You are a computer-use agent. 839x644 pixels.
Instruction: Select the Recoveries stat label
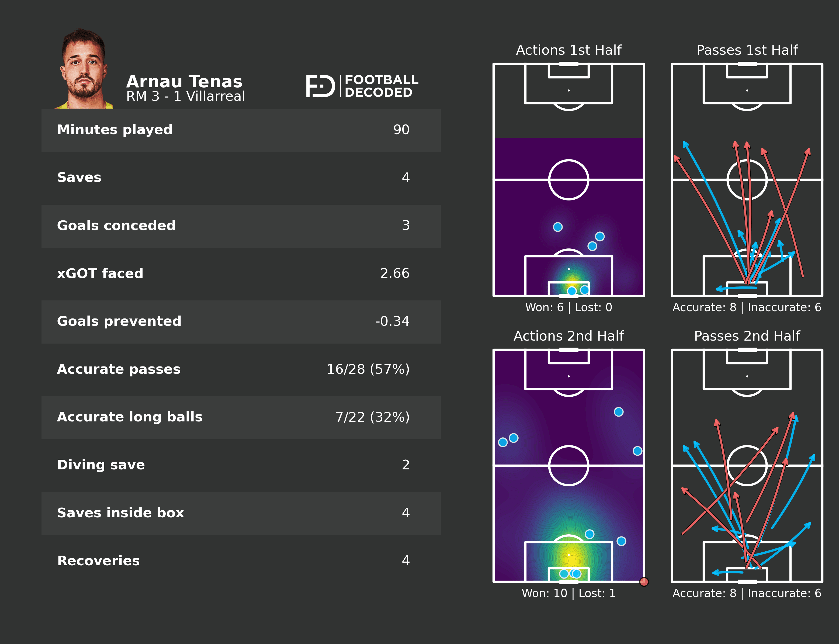click(99, 561)
